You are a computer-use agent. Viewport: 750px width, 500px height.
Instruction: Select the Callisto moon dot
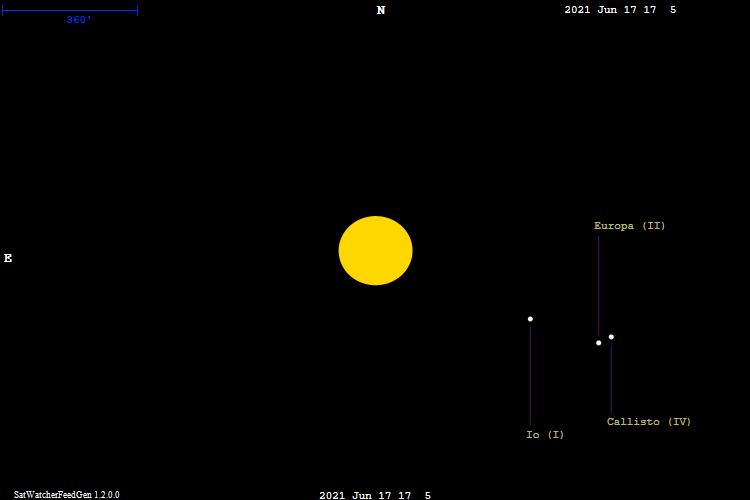[x=611, y=337]
